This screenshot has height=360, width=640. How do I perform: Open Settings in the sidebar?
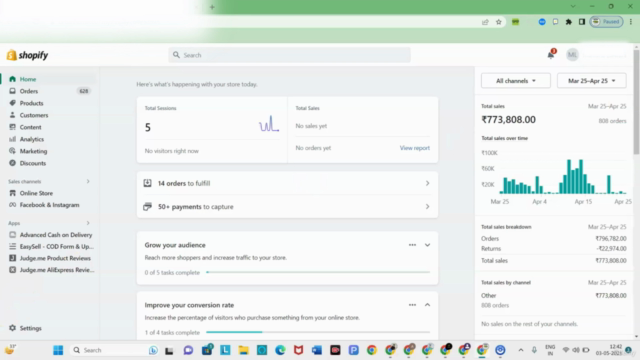pyautogui.click(x=31, y=328)
